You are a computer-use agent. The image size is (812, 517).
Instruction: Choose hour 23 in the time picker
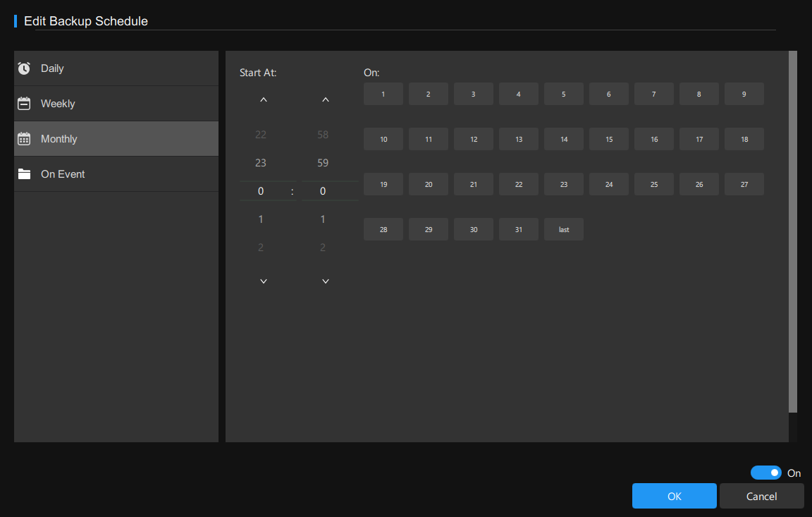[x=261, y=163]
